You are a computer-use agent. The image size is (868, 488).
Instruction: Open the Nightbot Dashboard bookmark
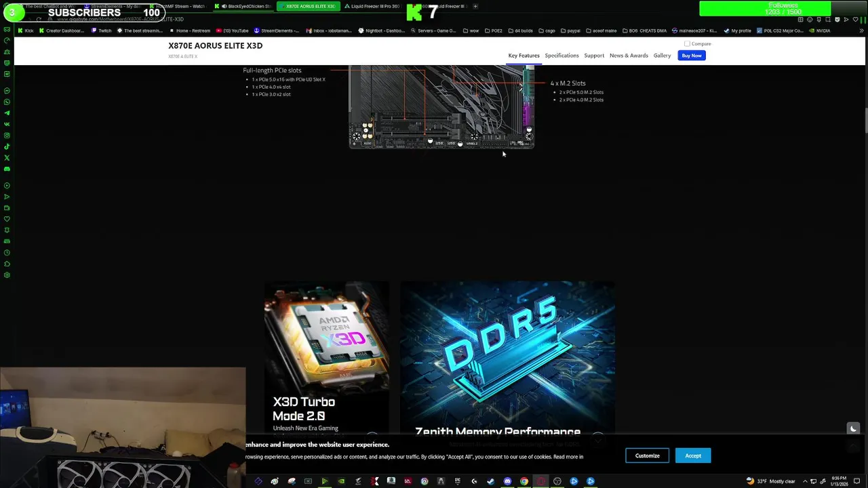point(381,30)
